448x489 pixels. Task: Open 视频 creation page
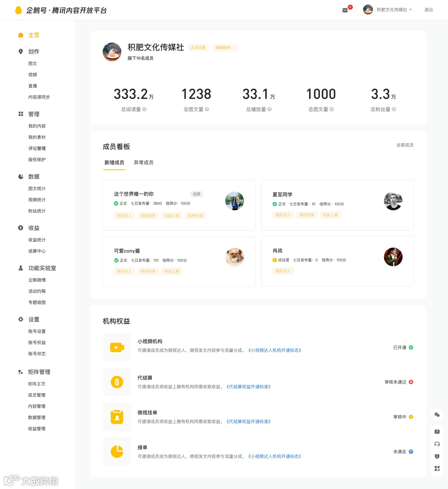point(32,75)
